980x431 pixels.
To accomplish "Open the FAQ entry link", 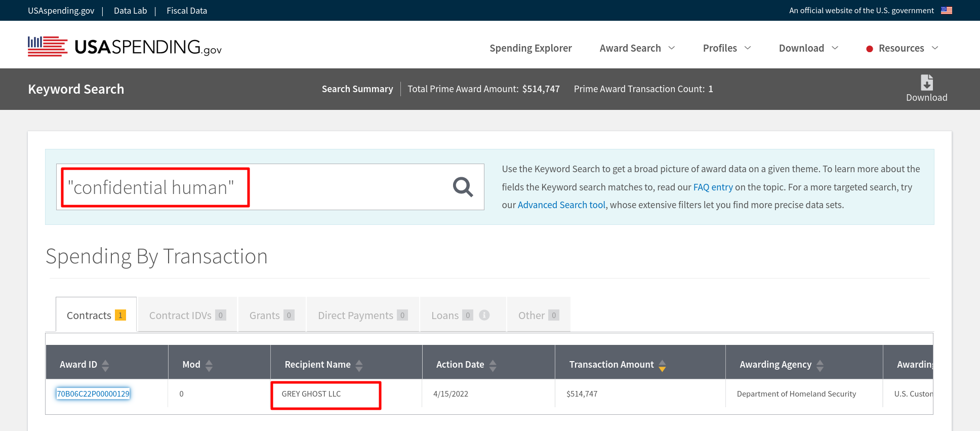I will point(713,187).
